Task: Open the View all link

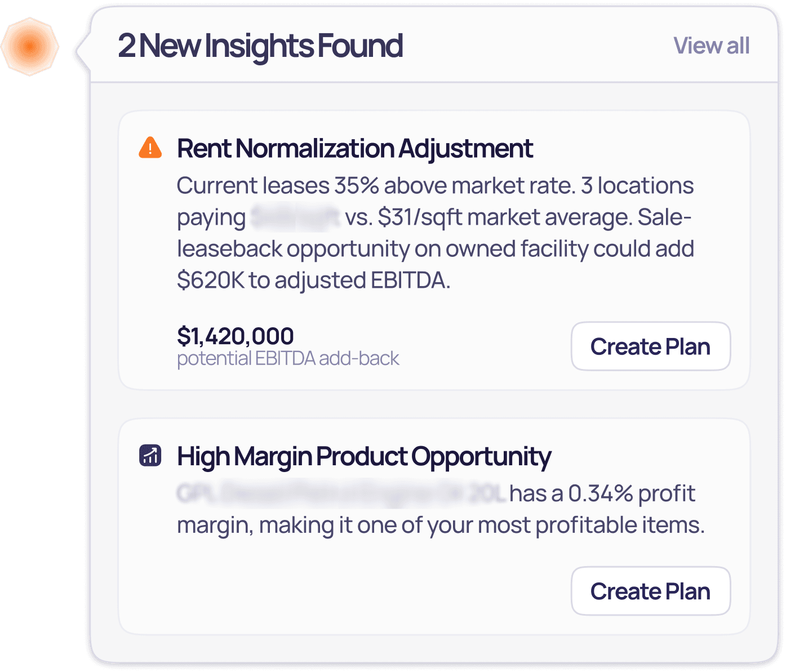Action: coord(712,46)
